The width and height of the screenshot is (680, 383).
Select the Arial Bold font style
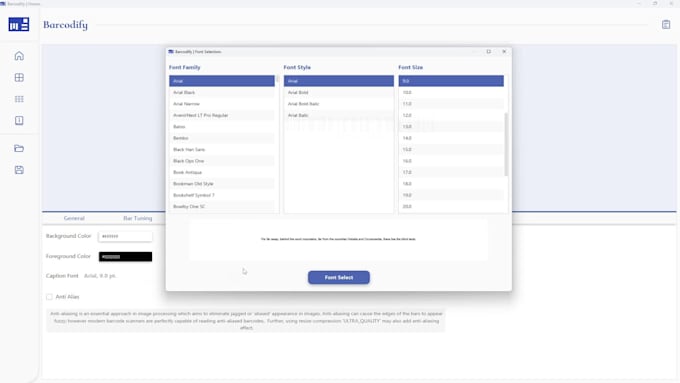click(339, 92)
